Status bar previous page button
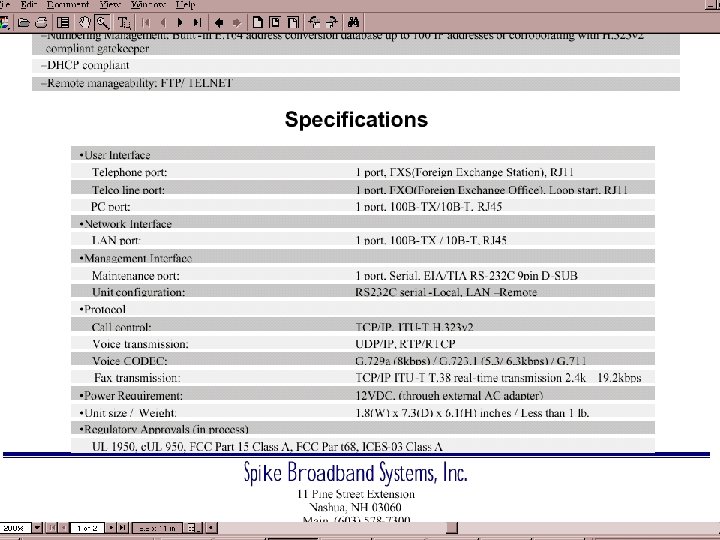Screen dimensions: 720x540 click(x=64, y=528)
